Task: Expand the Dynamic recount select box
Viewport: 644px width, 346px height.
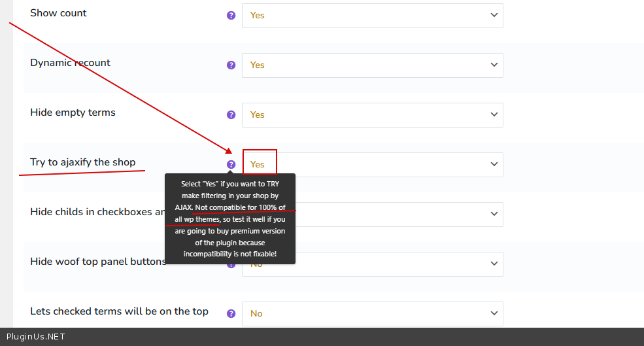Action: coord(372,65)
